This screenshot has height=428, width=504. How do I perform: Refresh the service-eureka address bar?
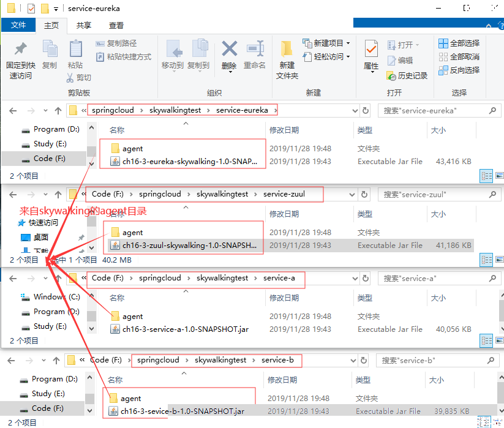[366, 111]
